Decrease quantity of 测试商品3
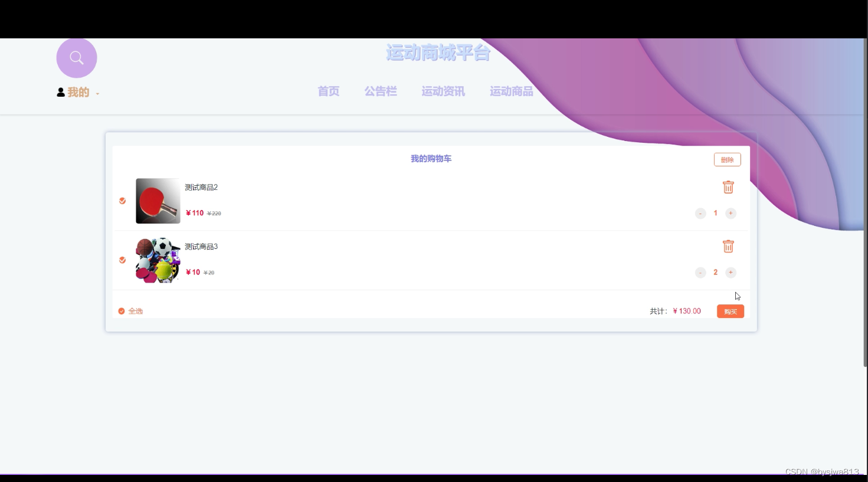This screenshot has height=482, width=868. point(700,272)
